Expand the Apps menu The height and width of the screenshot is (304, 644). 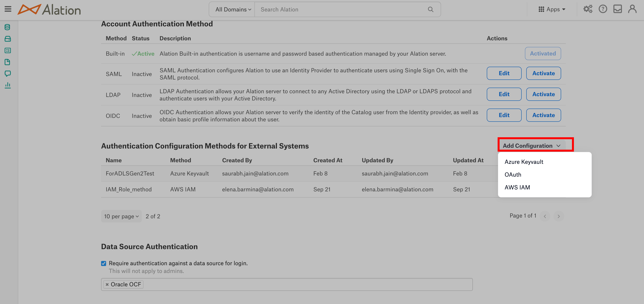point(552,9)
